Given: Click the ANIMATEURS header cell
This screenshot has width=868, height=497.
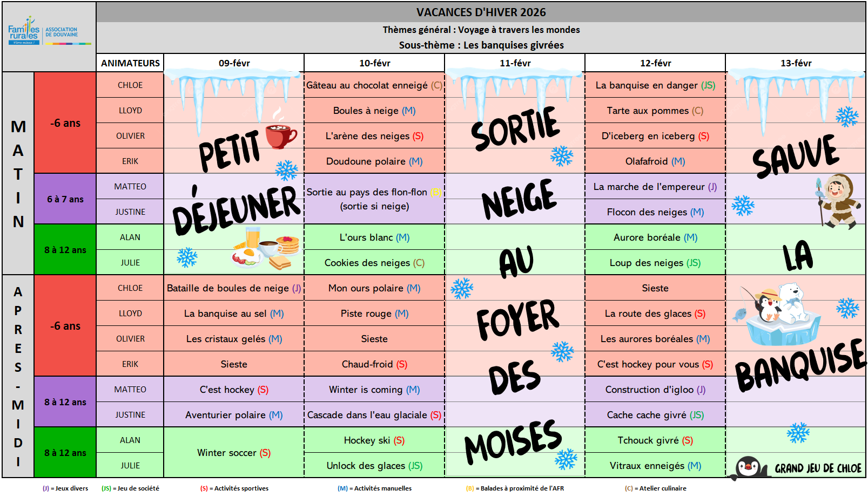Looking at the screenshot, I should (x=130, y=63).
